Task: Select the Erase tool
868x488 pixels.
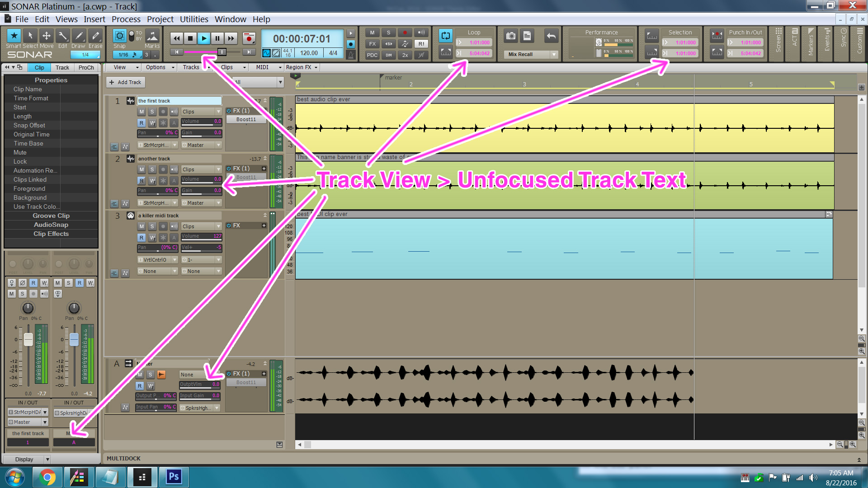Action: click(95, 36)
